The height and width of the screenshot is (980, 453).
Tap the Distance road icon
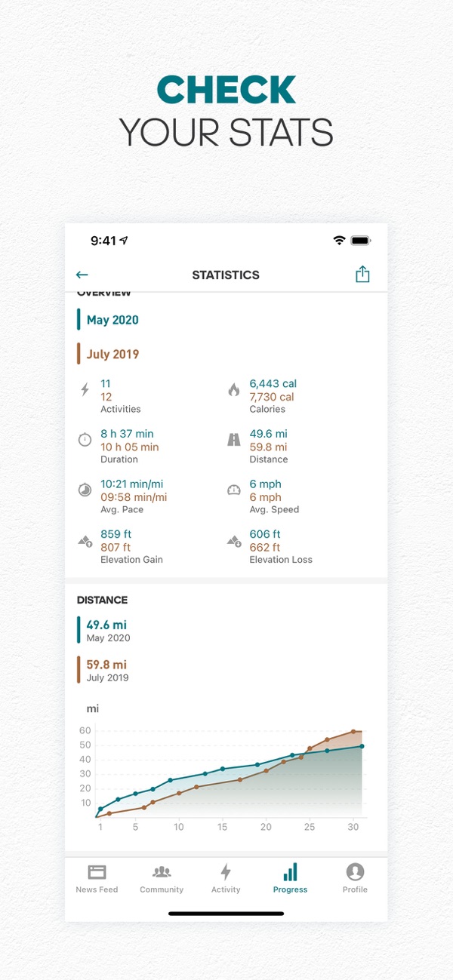point(233,440)
